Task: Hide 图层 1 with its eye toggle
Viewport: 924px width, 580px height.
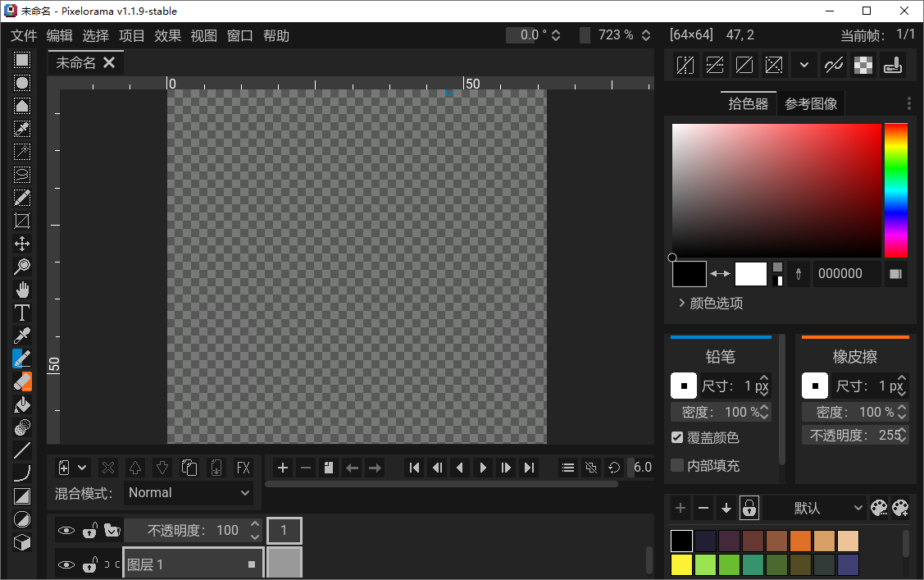Action: pyautogui.click(x=66, y=564)
